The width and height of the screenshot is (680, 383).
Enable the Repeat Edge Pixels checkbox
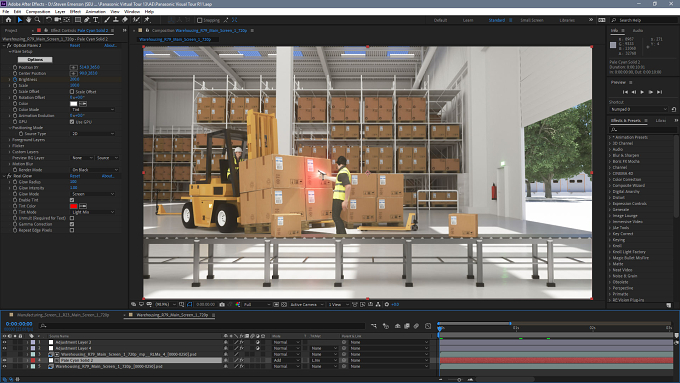click(72, 230)
